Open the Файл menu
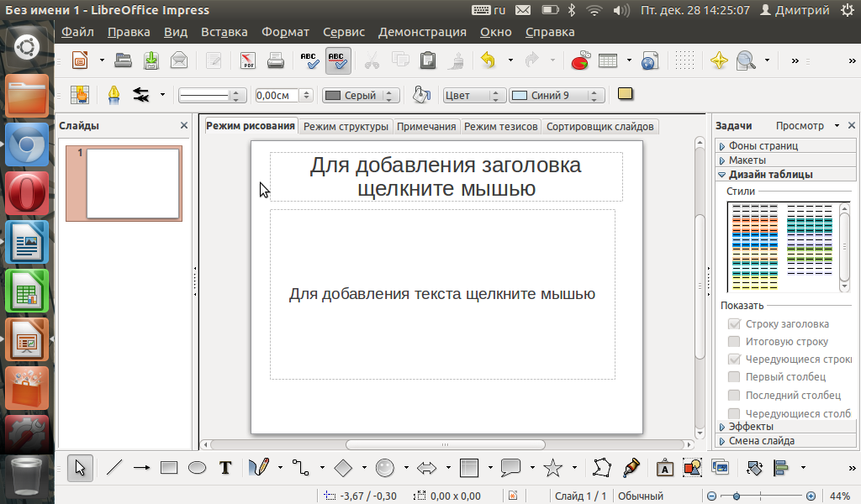The image size is (861, 504). click(77, 32)
